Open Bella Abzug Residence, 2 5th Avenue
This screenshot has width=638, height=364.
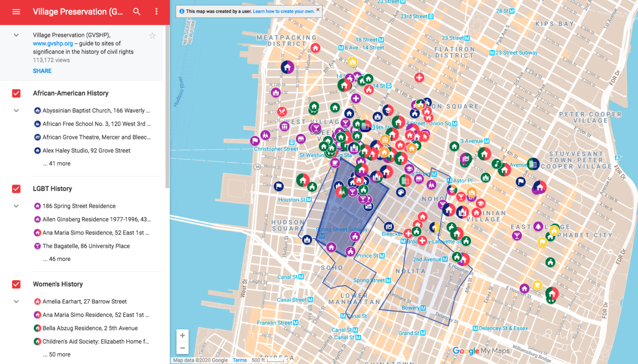[86, 328]
